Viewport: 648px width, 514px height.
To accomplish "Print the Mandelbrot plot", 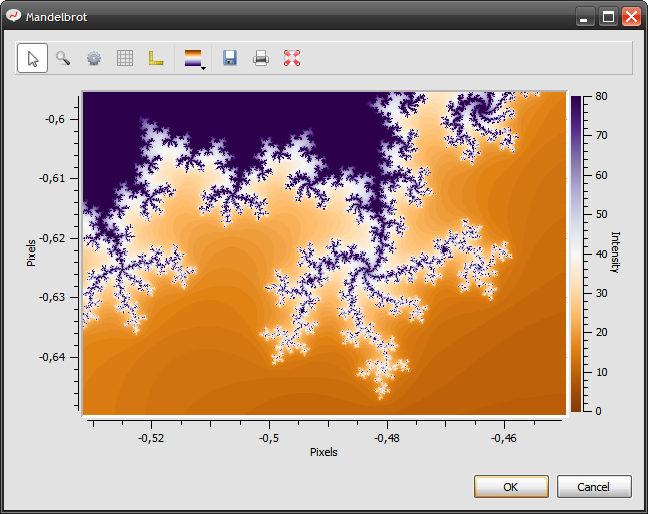I will pos(261,58).
